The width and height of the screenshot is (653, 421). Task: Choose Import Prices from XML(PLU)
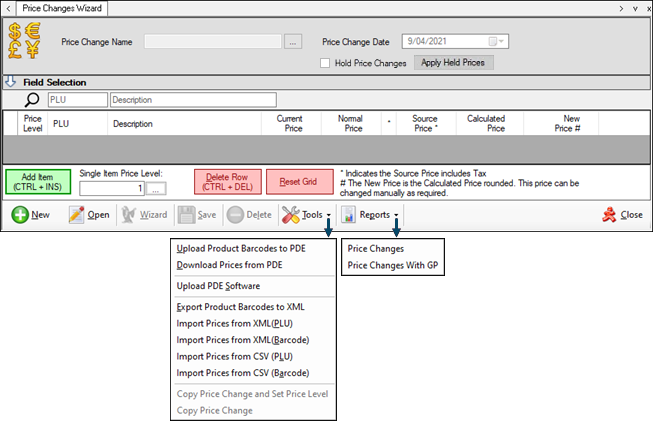click(234, 324)
